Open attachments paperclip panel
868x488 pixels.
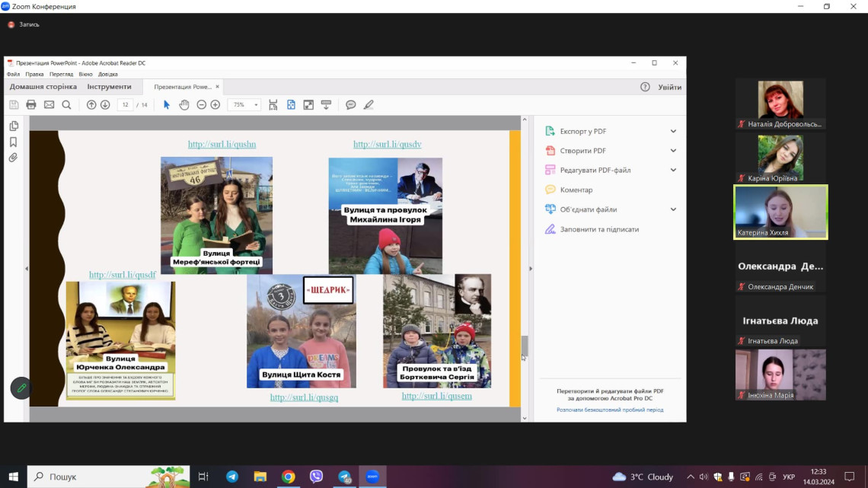point(14,158)
